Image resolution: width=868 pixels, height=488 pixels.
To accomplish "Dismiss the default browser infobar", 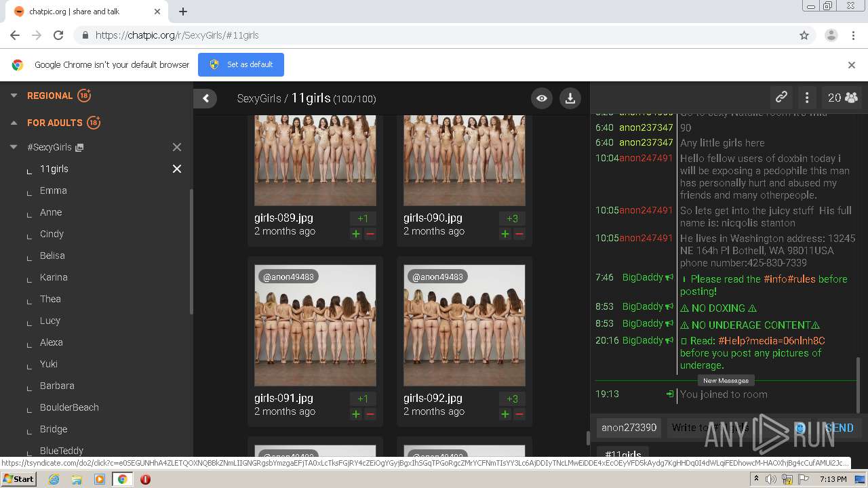I will (852, 65).
